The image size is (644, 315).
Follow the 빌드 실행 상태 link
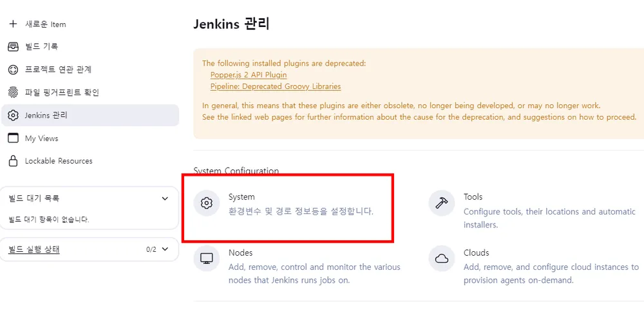click(34, 249)
